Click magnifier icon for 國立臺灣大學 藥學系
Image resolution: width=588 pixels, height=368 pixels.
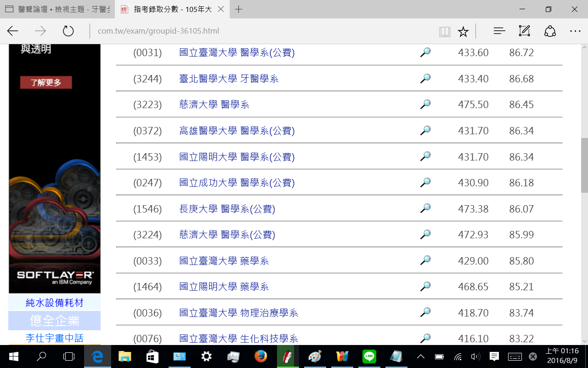pos(425,261)
